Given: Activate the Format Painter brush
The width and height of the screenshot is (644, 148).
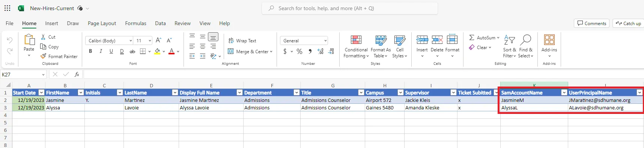Looking at the screenshot, I should tap(44, 56).
